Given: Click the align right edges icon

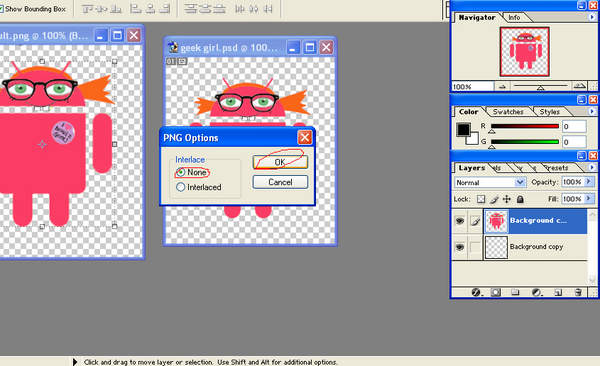Looking at the screenshot, I should point(165,8).
